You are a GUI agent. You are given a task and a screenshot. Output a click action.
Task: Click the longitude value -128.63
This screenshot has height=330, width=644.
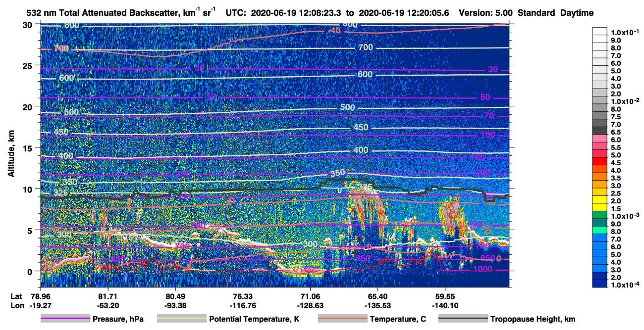point(310,305)
